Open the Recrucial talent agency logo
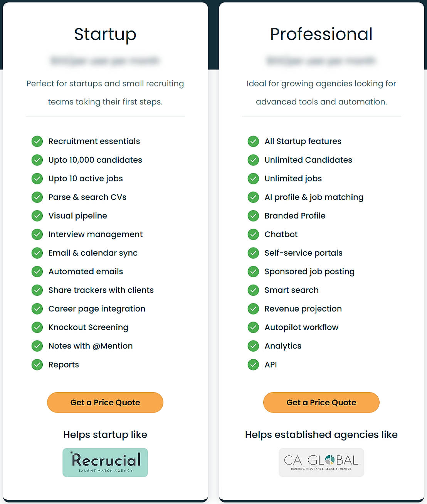The image size is (427, 504). 105,462
